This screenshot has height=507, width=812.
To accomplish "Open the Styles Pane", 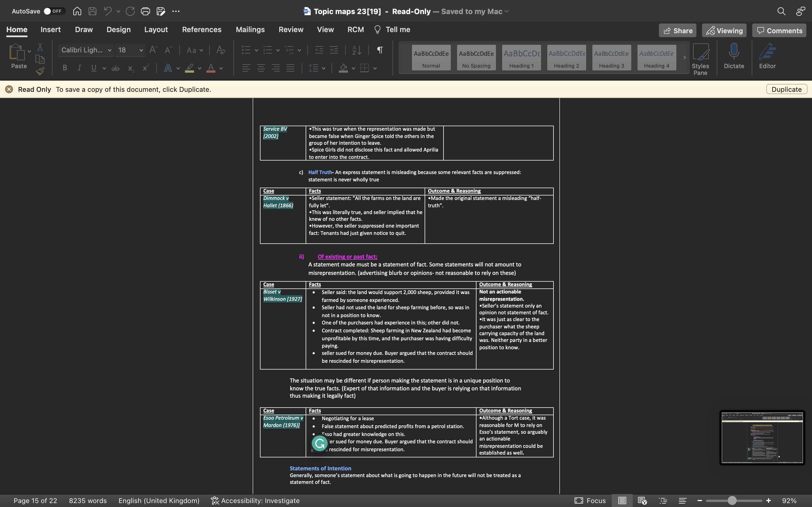I will pos(701,58).
